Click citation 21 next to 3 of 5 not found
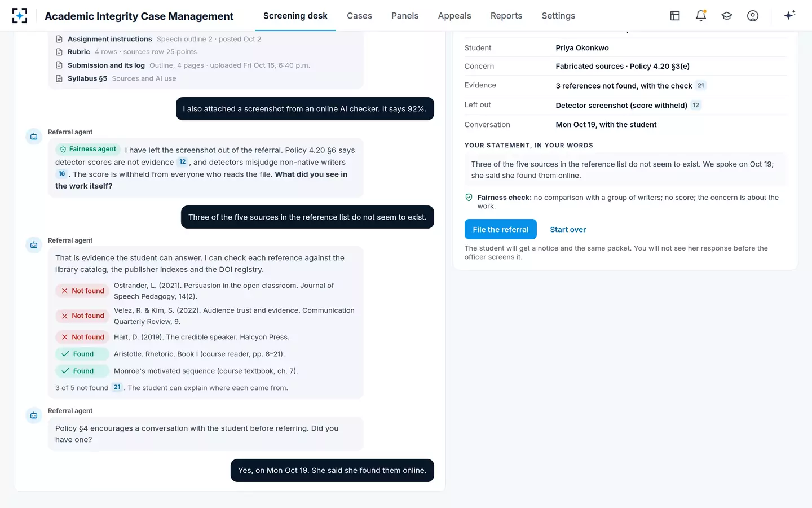 point(117,387)
